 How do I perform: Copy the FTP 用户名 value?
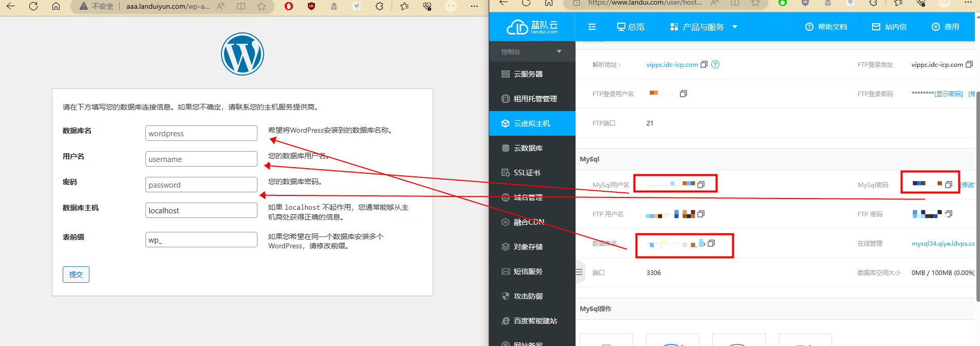tap(701, 214)
